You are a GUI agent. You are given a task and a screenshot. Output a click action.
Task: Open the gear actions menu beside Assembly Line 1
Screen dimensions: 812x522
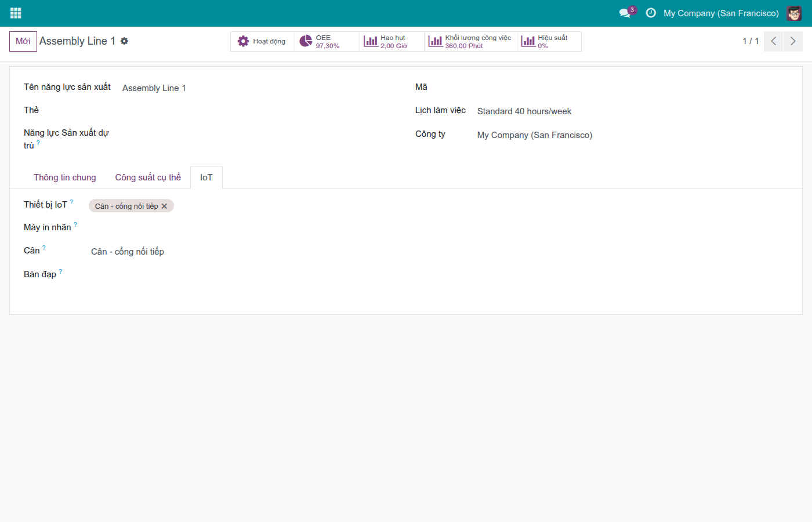point(124,41)
